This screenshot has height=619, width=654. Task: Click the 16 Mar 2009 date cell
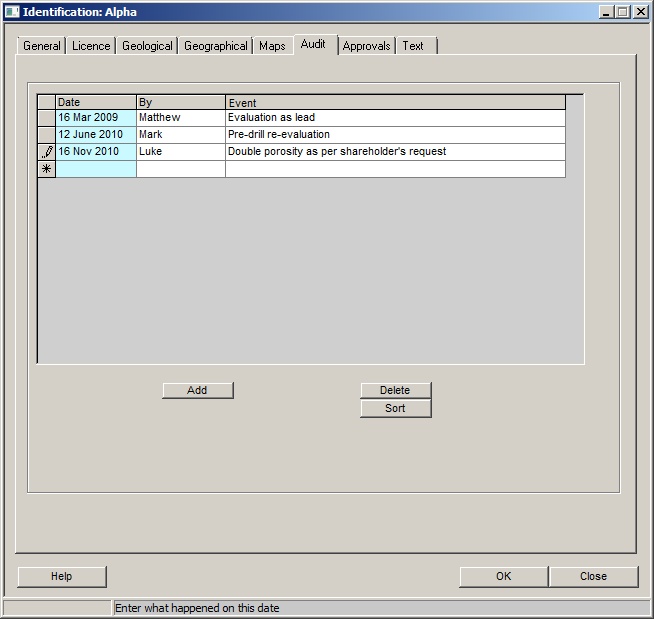[95, 118]
